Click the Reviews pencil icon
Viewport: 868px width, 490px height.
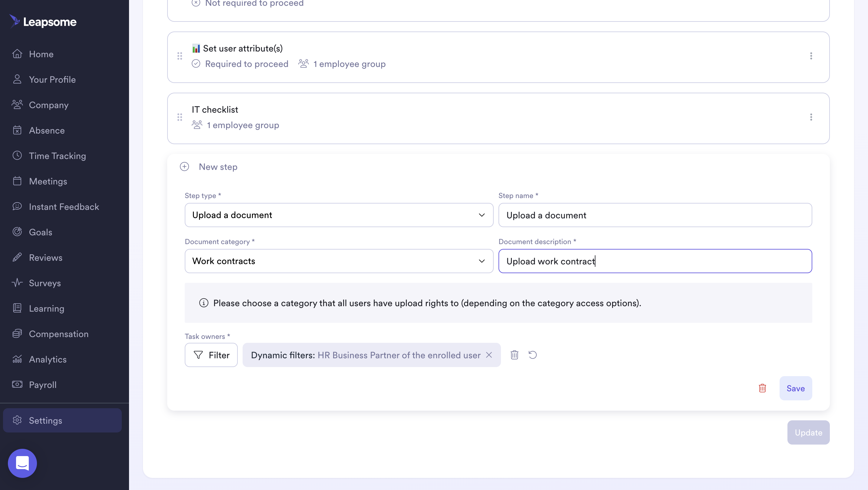(x=17, y=257)
